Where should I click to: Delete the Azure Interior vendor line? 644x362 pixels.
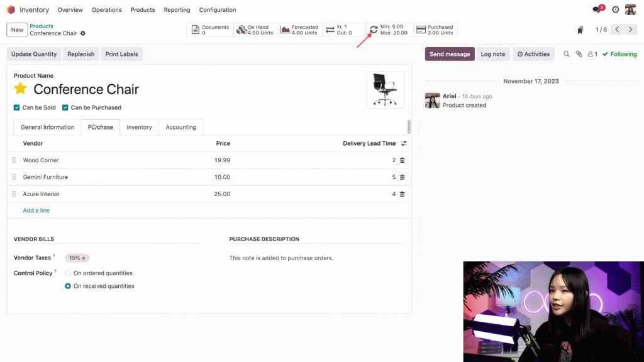(x=402, y=194)
